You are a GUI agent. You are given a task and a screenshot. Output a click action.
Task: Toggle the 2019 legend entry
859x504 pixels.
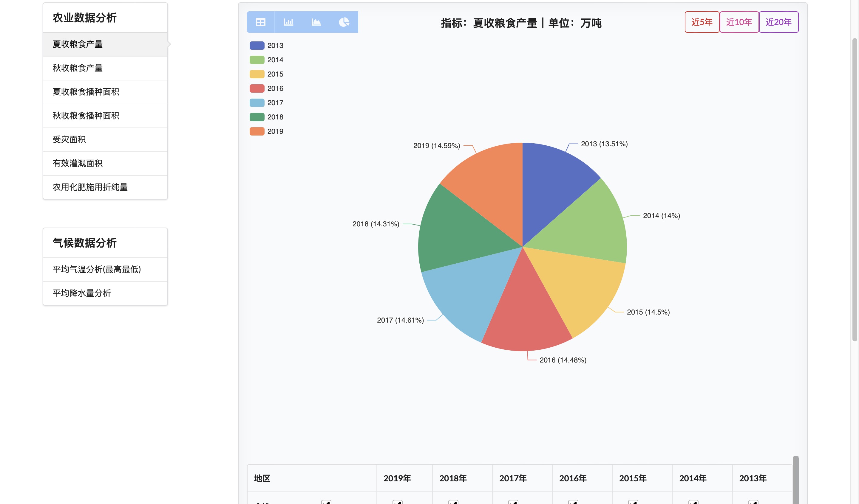tap(267, 131)
